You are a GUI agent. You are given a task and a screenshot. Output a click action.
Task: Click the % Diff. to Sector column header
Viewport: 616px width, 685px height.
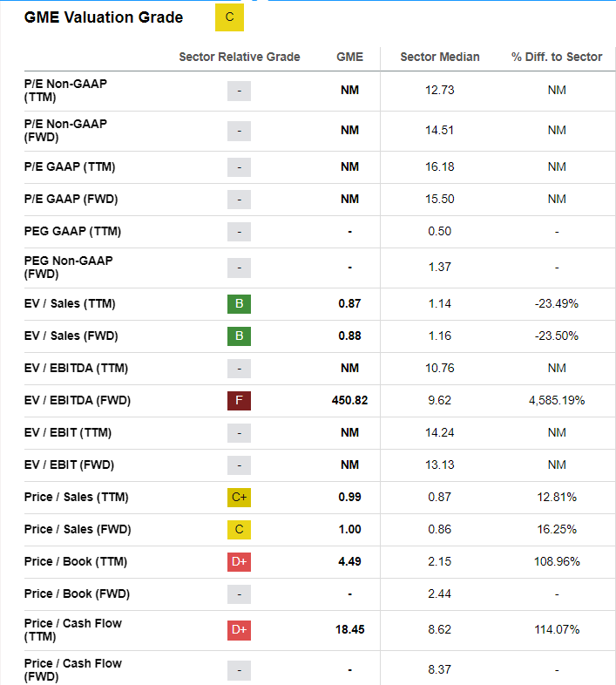tap(557, 58)
